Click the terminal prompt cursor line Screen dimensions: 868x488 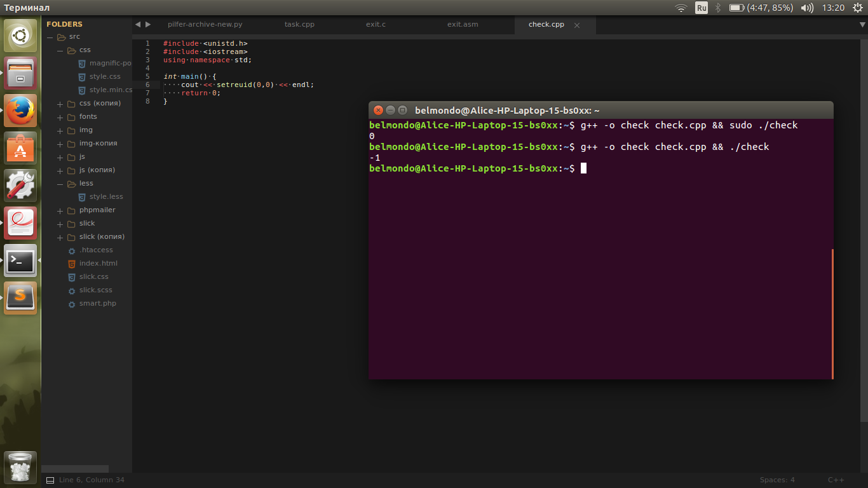tap(478, 168)
